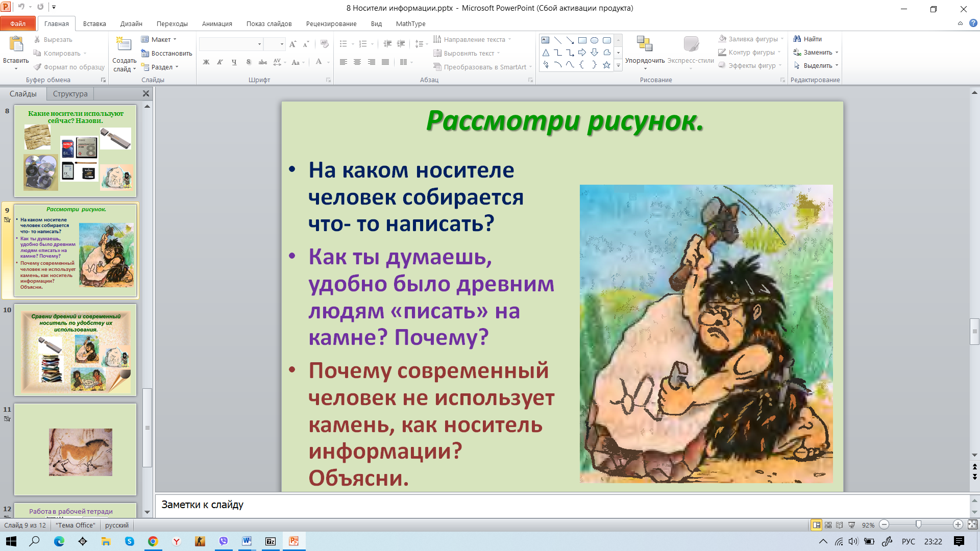980x551 pixels.
Task: Click the strikethrough abc icon
Action: pyautogui.click(x=262, y=62)
